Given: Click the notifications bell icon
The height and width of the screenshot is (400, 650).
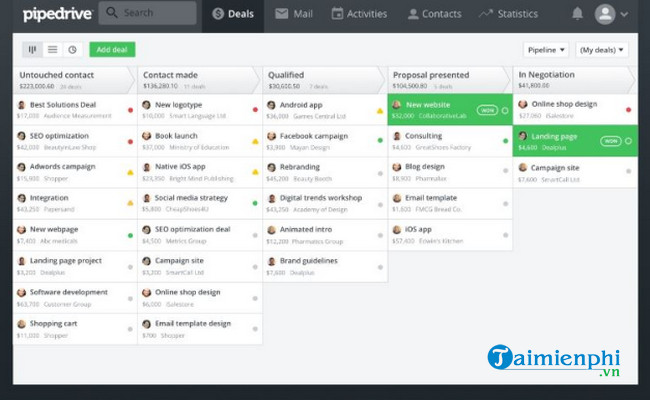Looking at the screenshot, I should 577,14.
